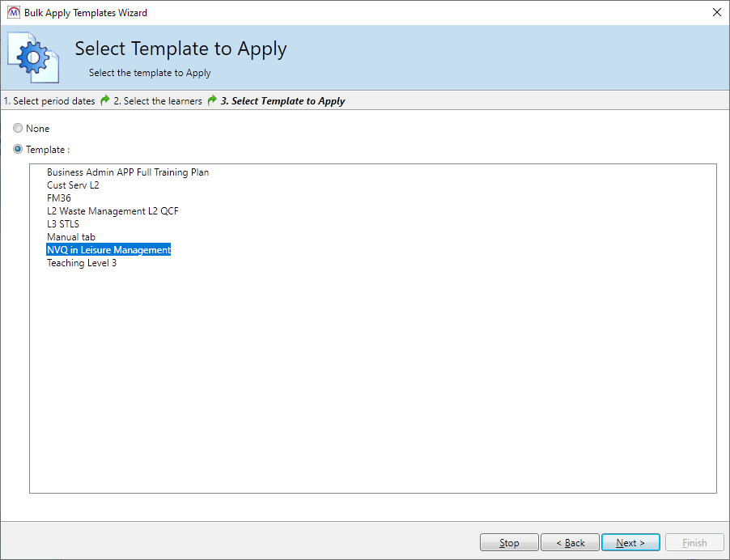
Task: Proceed with the Next button
Action: pos(630,543)
